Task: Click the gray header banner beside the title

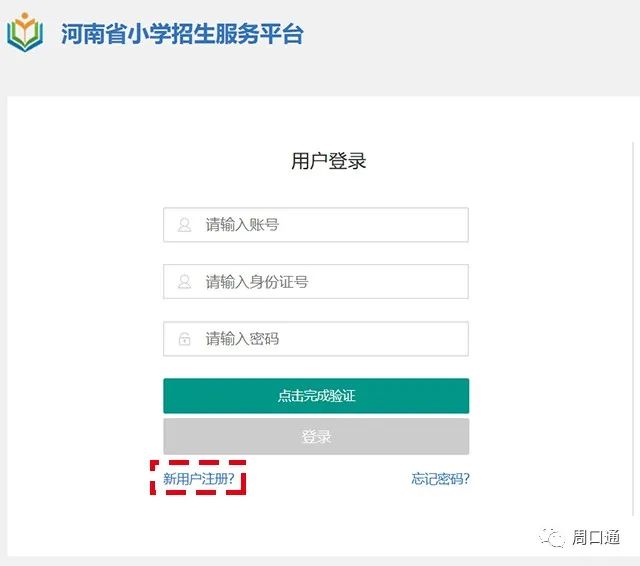Action: click(470, 40)
